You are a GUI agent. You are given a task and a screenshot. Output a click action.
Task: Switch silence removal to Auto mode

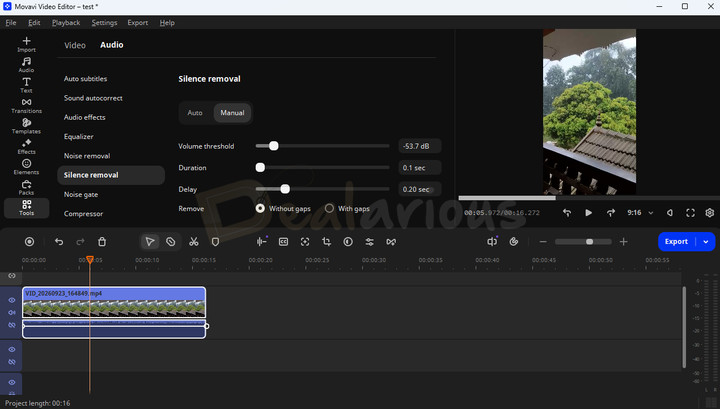point(195,112)
